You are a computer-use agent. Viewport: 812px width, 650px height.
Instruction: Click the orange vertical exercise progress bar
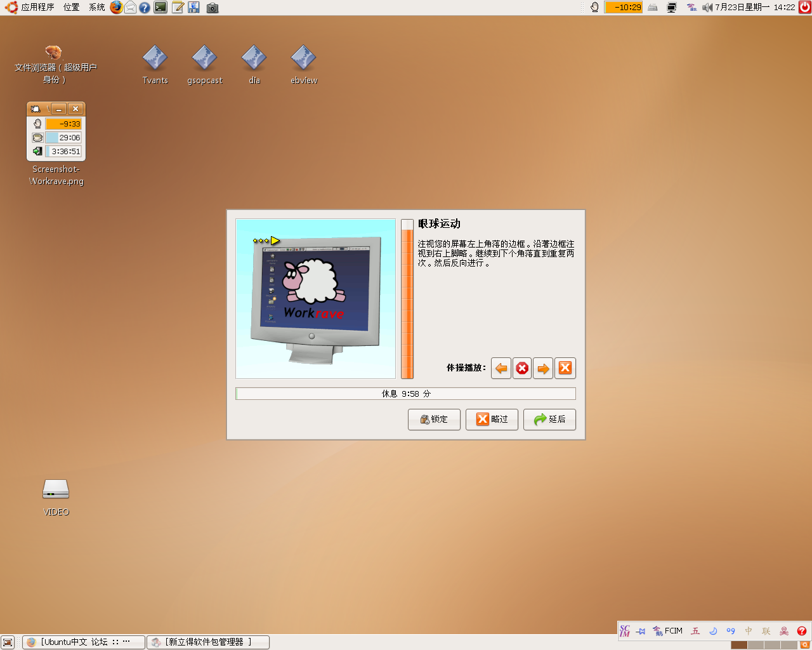click(x=407, y=299)
